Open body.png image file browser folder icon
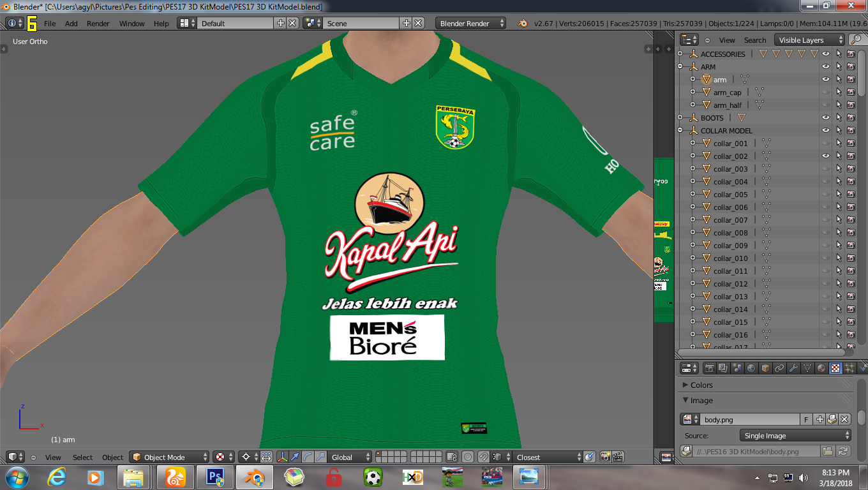The image size is (868, 490). pos(828,451)
